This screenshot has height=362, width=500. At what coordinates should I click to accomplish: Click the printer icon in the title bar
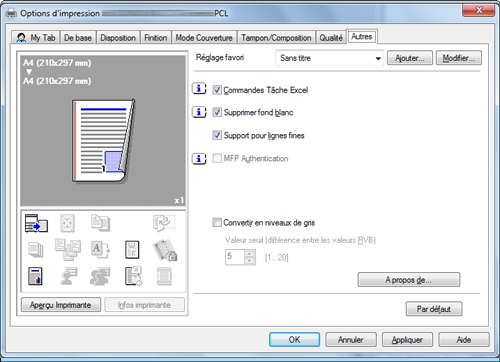tap(11, 13)
